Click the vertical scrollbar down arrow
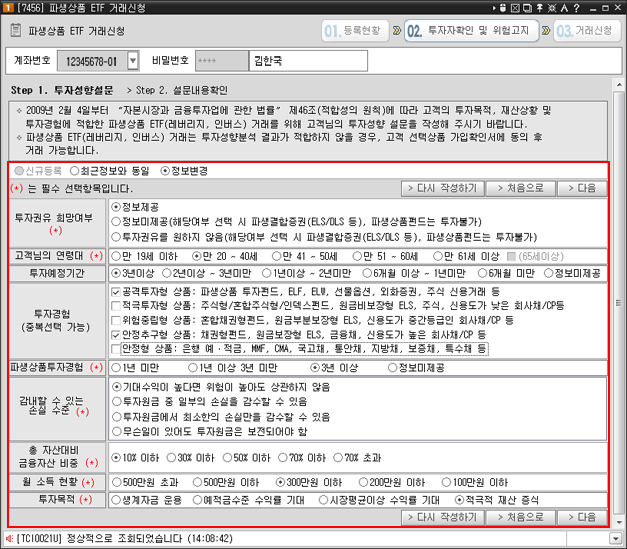627x549 pixels. click(x=619, y=522)
